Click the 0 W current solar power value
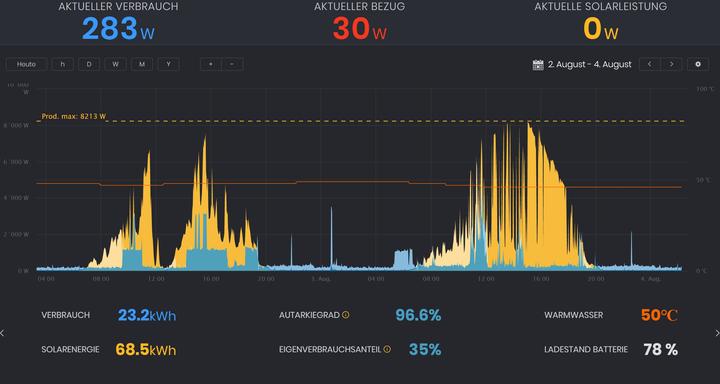 (601, 29)
